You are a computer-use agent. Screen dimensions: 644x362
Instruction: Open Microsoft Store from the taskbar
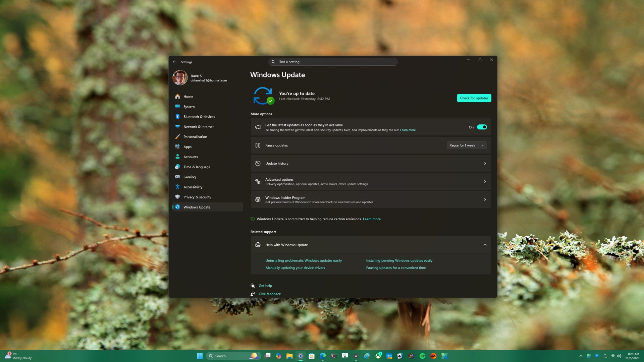[x=312, y=356]
